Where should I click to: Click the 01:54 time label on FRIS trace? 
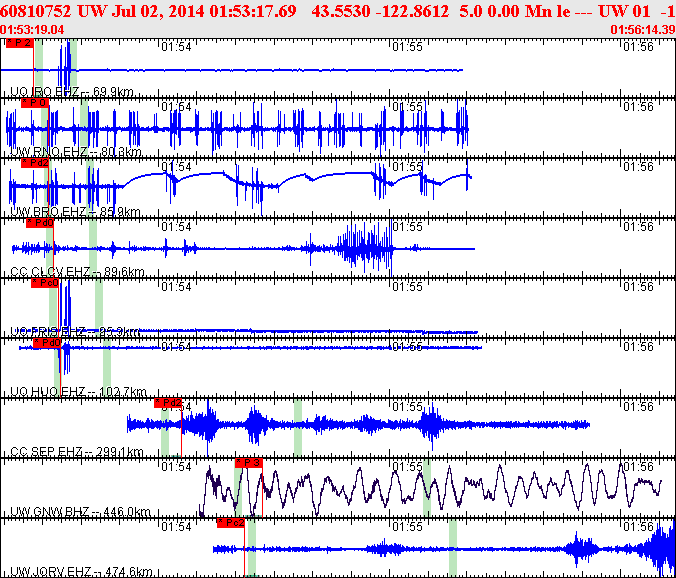pyautogui.click(x=176, y=286)
